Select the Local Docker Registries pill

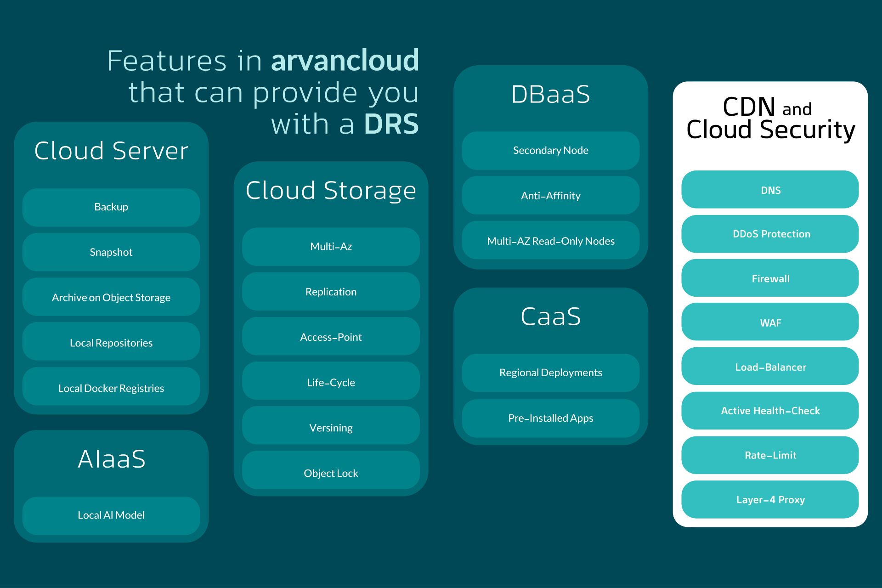pos(111,388)
